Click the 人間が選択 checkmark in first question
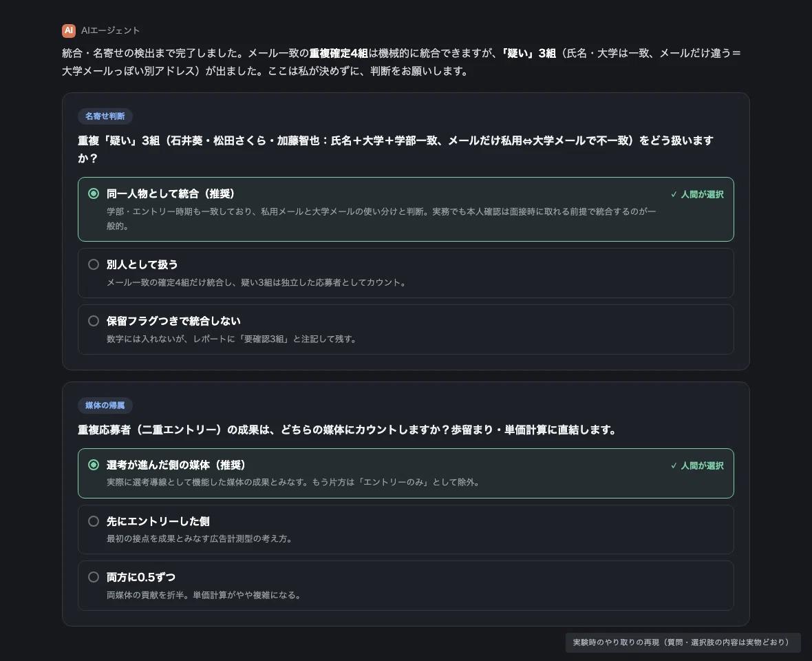This screenshot has height=661, width=812. click(x=697, y=194)
